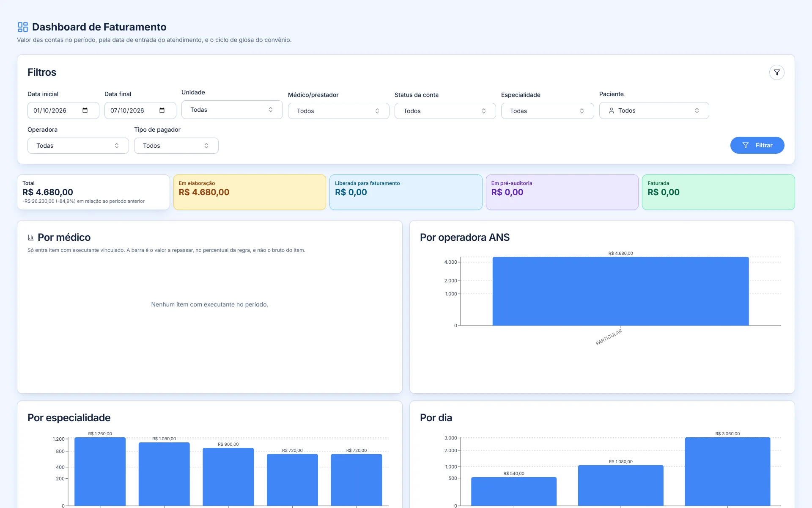The height and width of the screenshot is (508, 812).
Task: Click the 'Por operadora ANS' heading
Action: pos(465,237)
